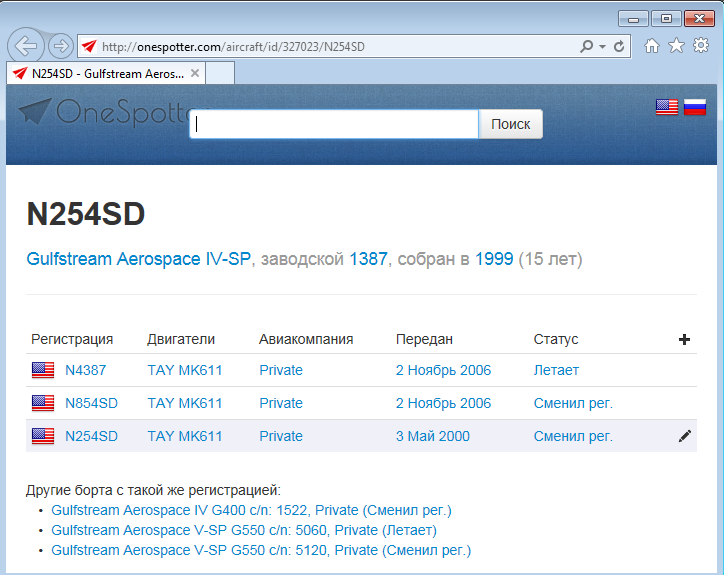The width and height of the screenshot is (724, 575).
Task: Click US flag in N4387 row
Action: point(43,370)
